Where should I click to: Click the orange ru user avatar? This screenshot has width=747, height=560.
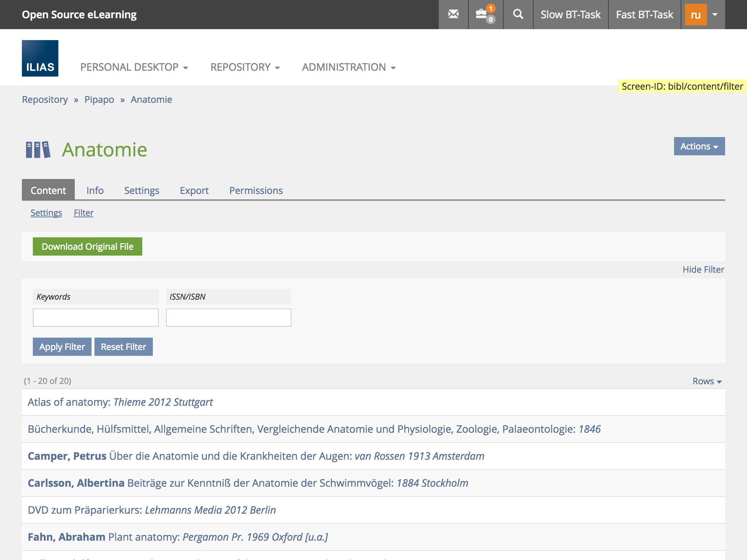(696, 15)
